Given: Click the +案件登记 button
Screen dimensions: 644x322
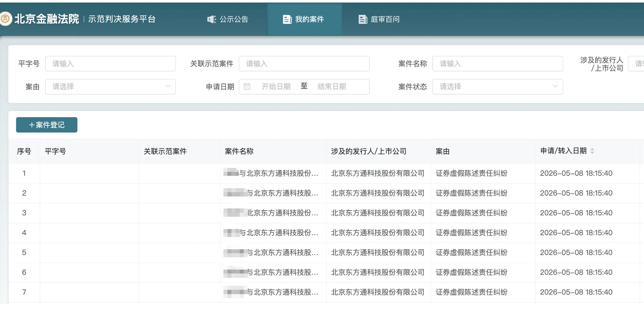Looking at the screenshot, I should click(47, 125).
